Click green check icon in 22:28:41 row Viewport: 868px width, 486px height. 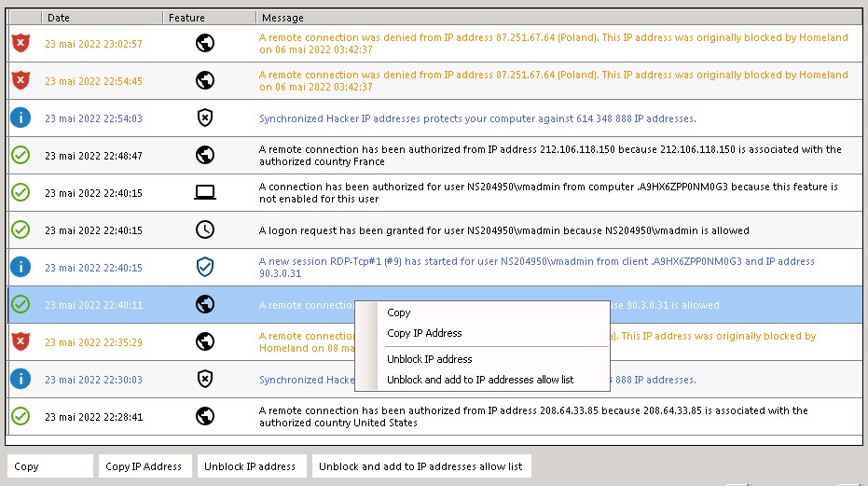[21, 416]
